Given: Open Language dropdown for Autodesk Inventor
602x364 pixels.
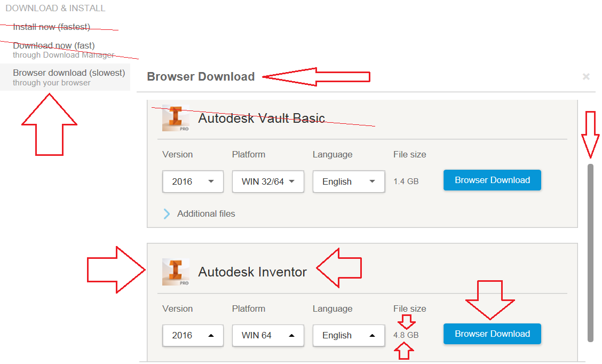Looking at the screenshot, I should pos(348,336).
